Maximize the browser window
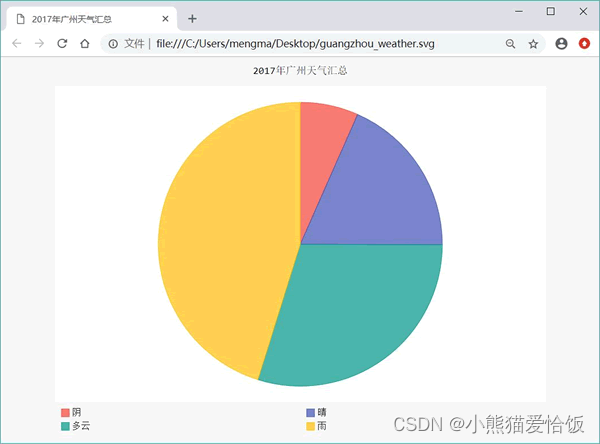Screen dimensions: 600x444 [x=551, y=11]
